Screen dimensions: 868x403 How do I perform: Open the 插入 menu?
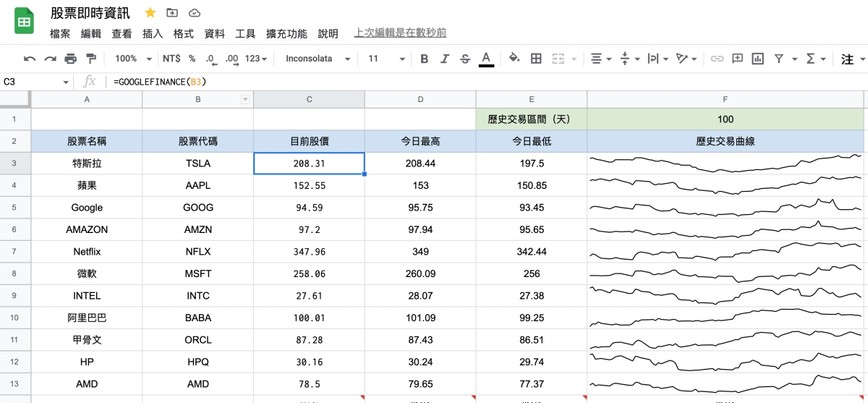(153, 33)
